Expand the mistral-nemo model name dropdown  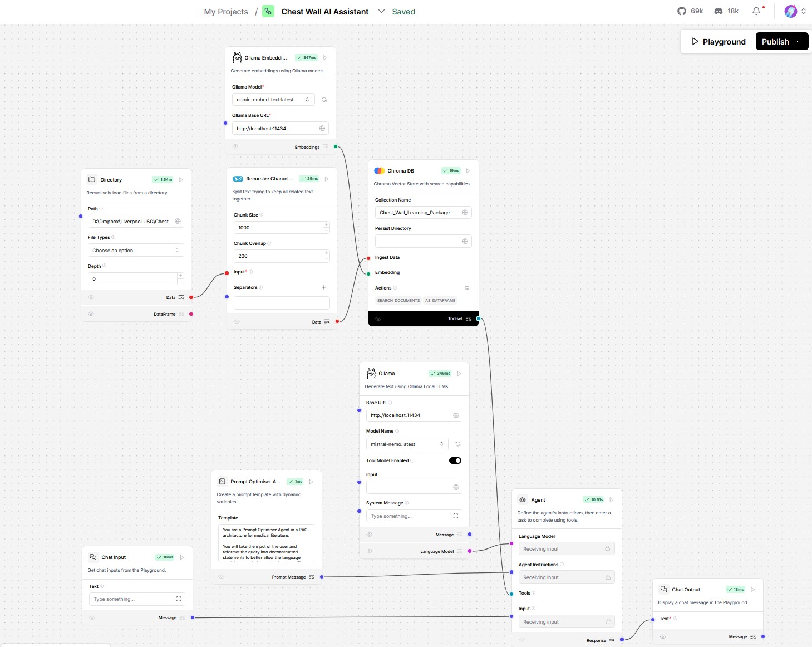click(407, 444)
